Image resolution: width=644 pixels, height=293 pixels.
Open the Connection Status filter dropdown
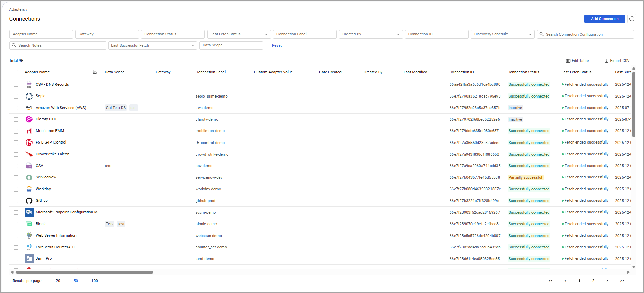point(173,34)
